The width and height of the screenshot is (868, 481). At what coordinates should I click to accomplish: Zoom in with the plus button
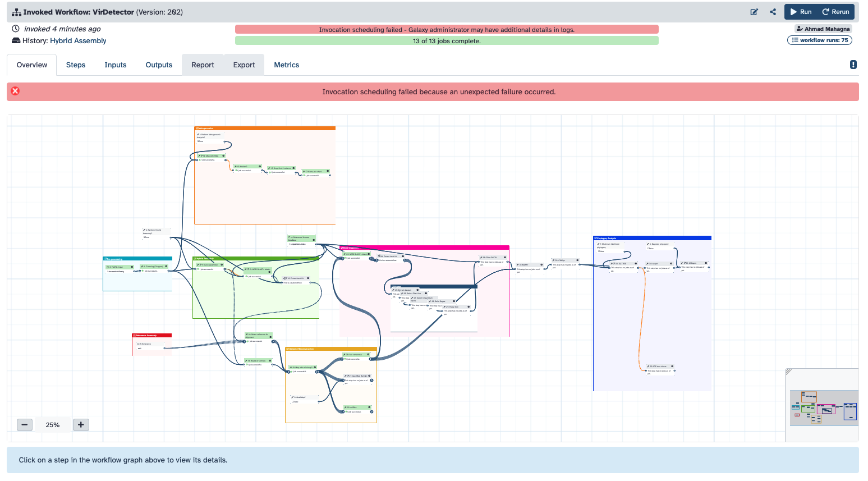coord(81,425)
